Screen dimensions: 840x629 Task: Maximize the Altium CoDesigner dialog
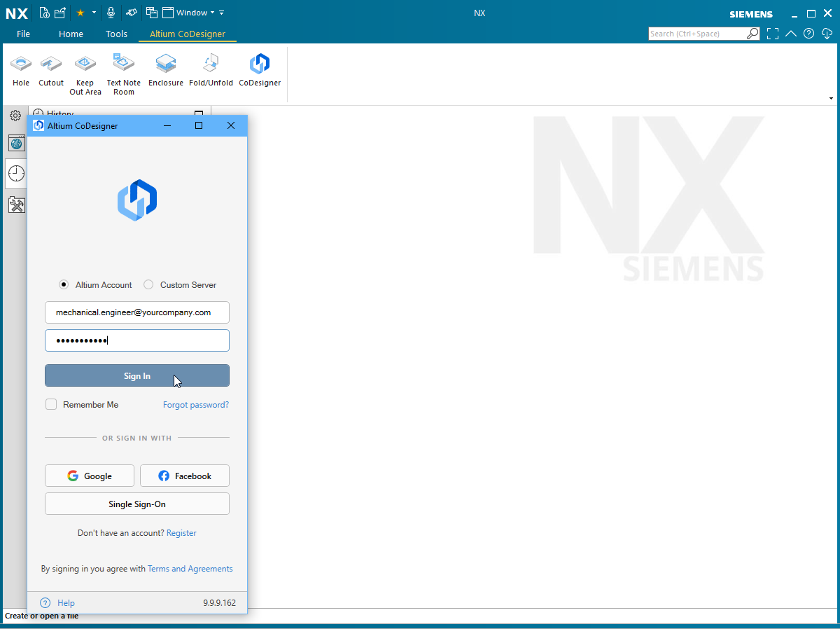[199, 125]
